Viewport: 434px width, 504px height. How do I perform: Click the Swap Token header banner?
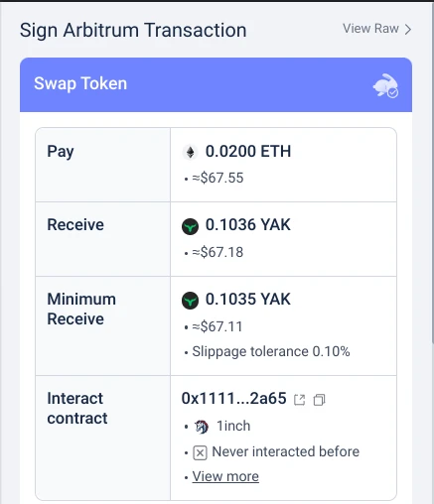(x=216, y=84)
